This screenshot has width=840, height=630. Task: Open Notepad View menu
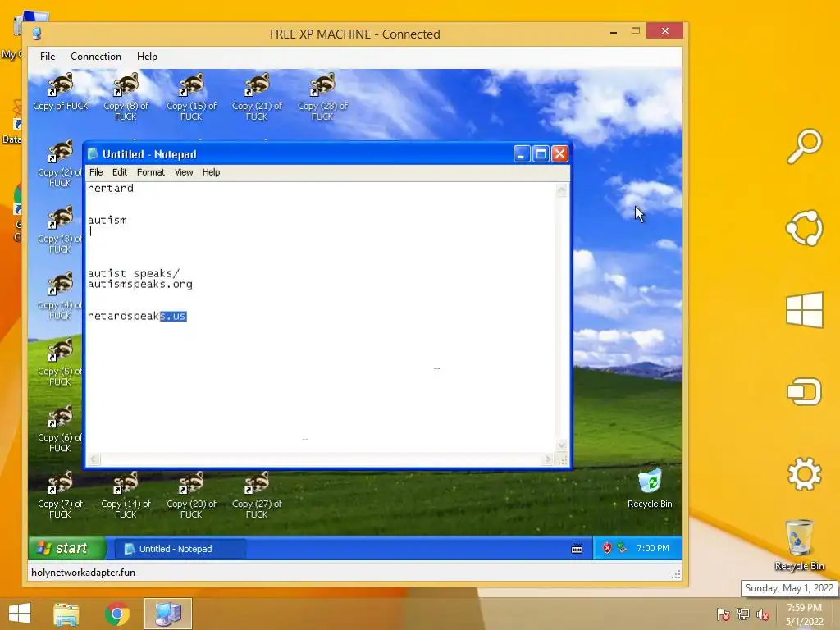coord(184,172)
